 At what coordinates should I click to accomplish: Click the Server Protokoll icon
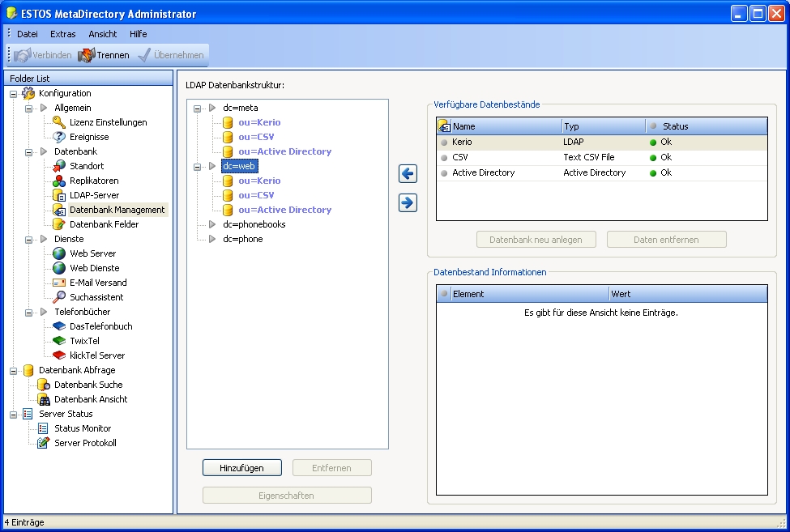[x=43, y=444]
